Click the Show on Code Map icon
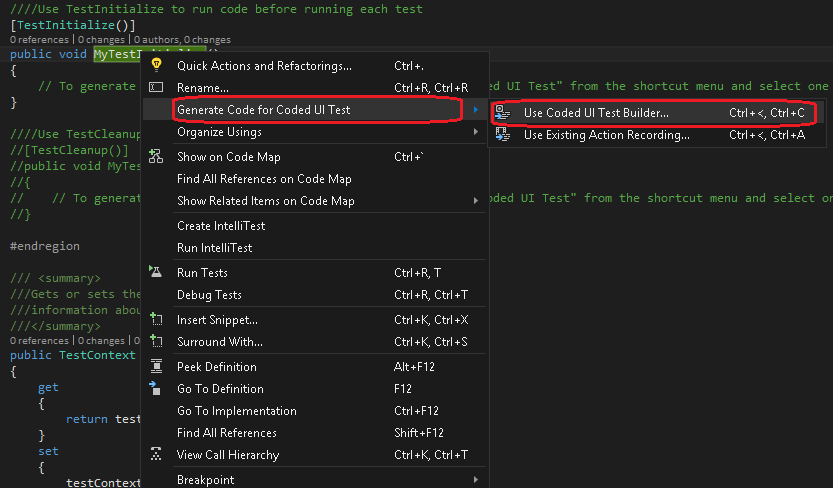This screenshot has width=833, height=488. coord(156,156)
